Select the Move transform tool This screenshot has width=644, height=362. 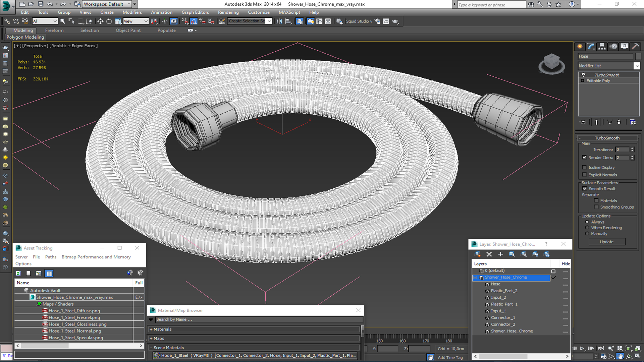tap(100, 21)
